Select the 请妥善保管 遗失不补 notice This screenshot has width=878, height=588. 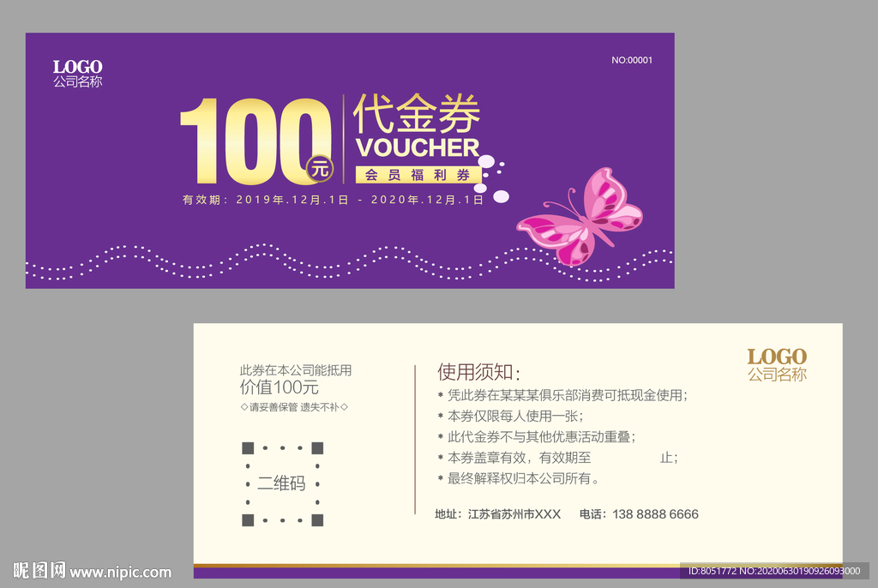(x=294, y=407)
